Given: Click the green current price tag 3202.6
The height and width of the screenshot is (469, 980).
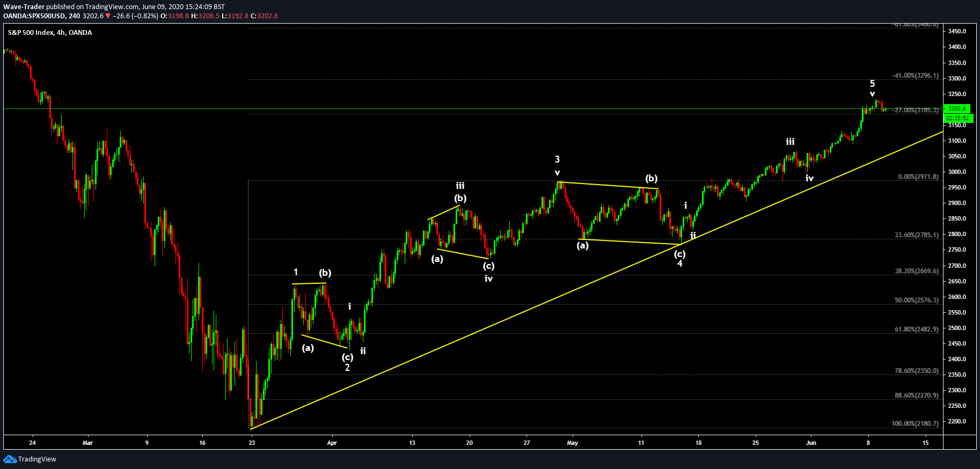Looking at the screenshot, I should click(957, 108).
